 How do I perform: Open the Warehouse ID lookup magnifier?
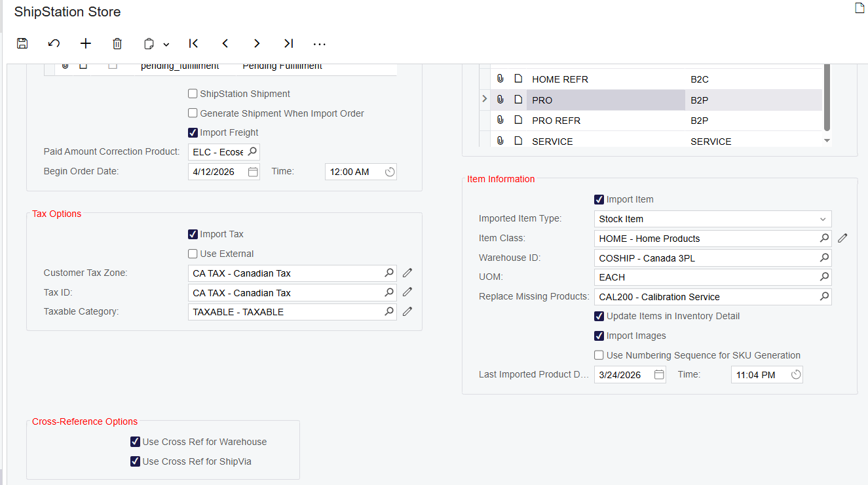824,258
